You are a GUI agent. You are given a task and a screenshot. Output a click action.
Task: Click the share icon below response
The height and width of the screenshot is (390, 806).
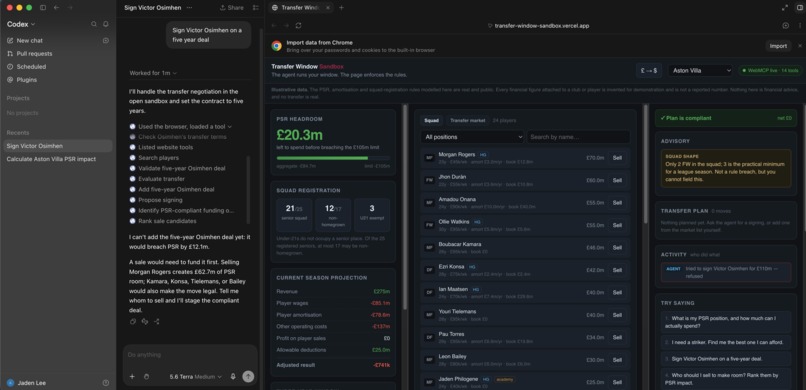pos(156,321)
